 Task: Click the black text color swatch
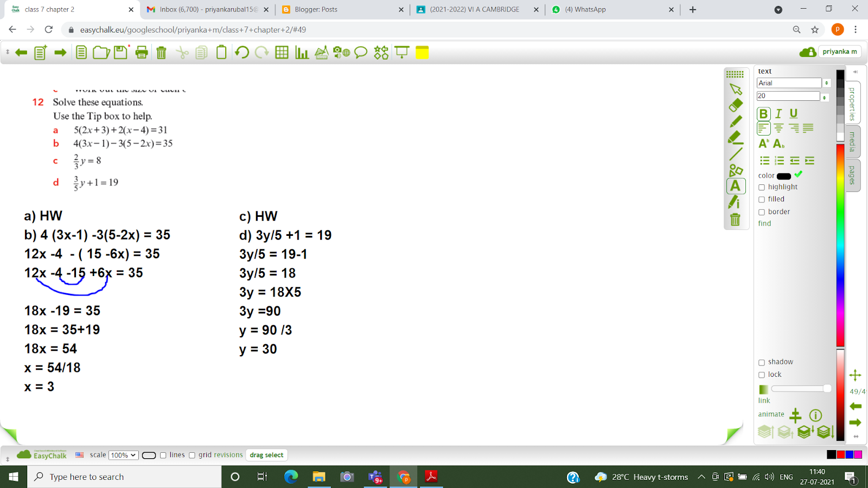(784, 176)
